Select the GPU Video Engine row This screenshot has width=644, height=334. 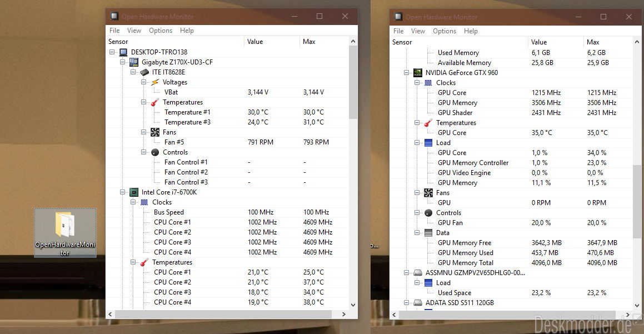click(x=511, y=173)
